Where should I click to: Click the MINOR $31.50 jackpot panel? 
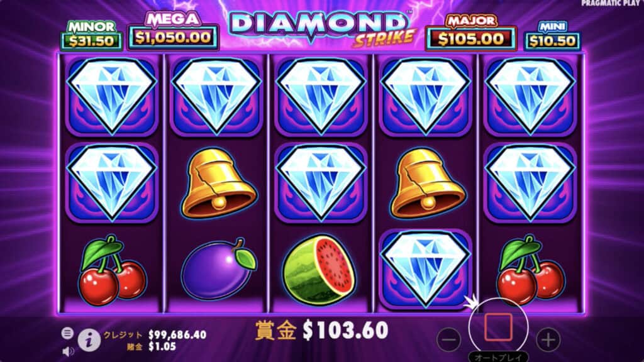click(91, 36)
